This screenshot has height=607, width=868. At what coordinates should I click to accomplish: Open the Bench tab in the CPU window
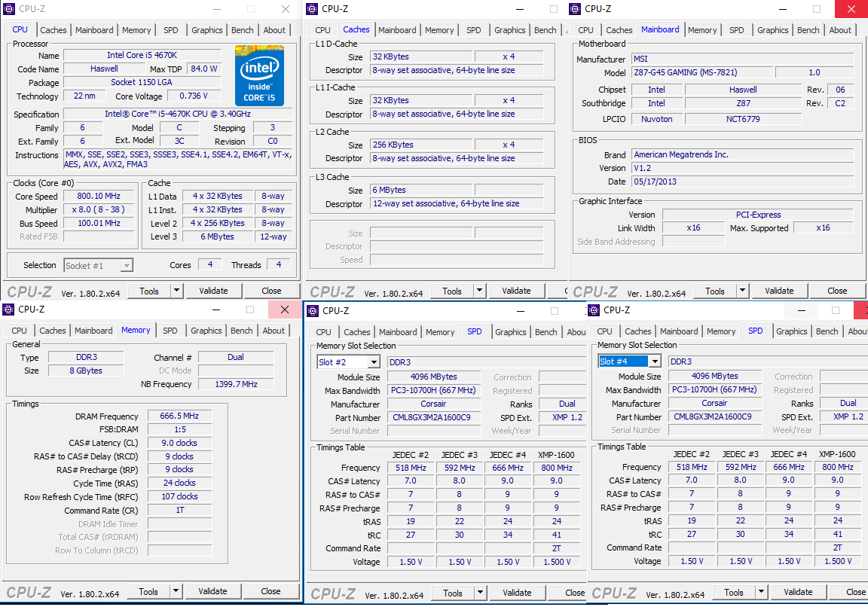pos(243,30)
